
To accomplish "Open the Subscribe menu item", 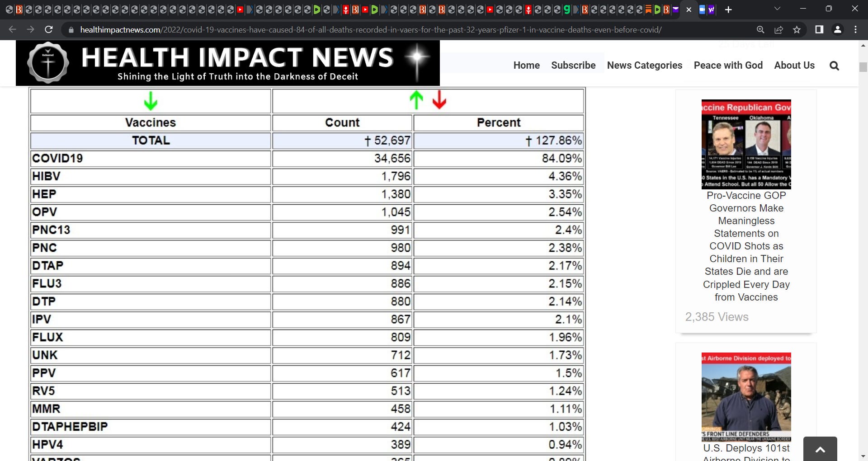I will [x=573, y=65].
